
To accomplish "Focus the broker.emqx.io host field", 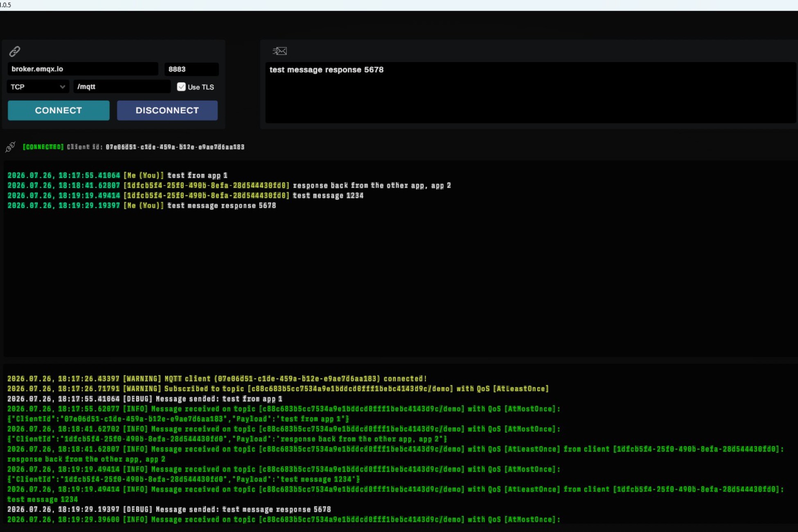I will click(83, 69).
